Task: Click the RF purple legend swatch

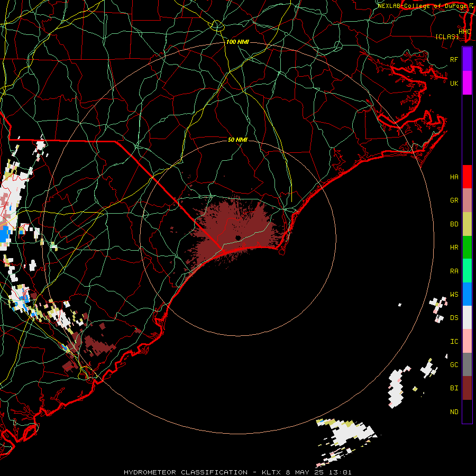Action: (467, 59)
